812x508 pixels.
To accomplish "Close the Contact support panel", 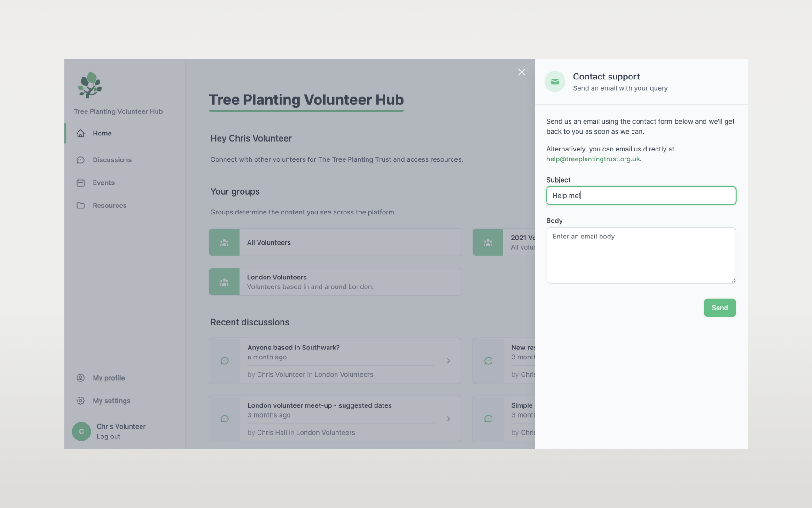I will (x=522, y=72).
